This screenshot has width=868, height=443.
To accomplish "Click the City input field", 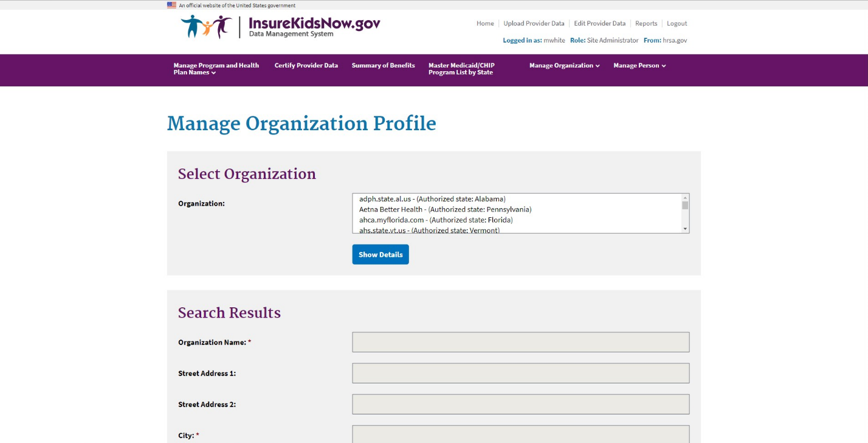I will [x=521, y=434].
